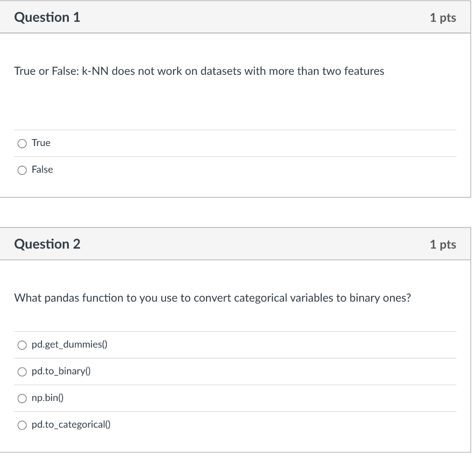Screen dimensions: 476x460
Task: Choose the pd.to_categorical() radio button
Action: click(x=22, y=425)
